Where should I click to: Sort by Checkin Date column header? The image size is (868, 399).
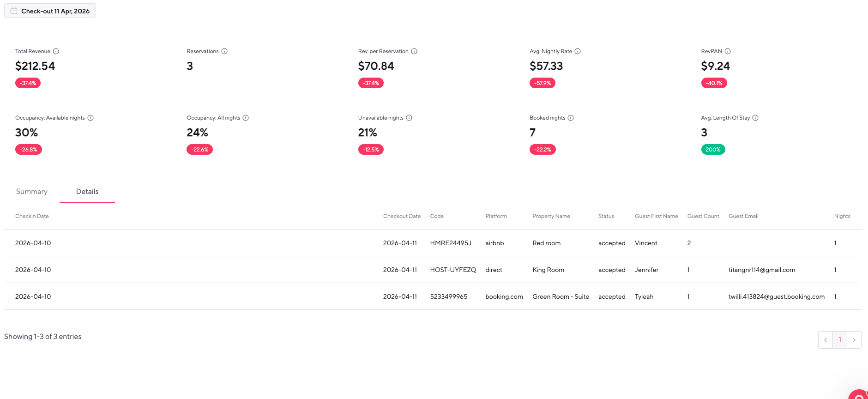32,216
